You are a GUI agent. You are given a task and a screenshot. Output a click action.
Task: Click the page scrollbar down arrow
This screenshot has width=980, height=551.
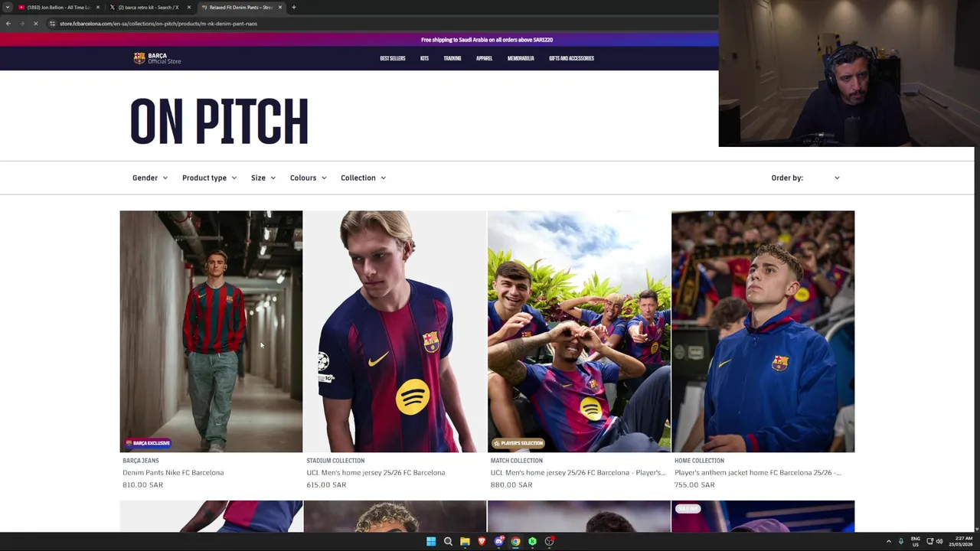click(976, 528)
